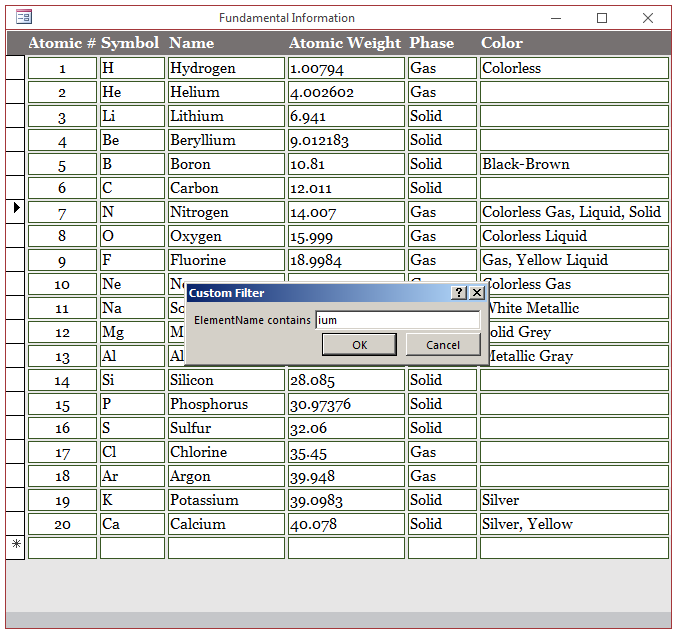Screen dimensions: 676x632
Task: Click the Black-Brown color cell
Action: pos(574,164)
